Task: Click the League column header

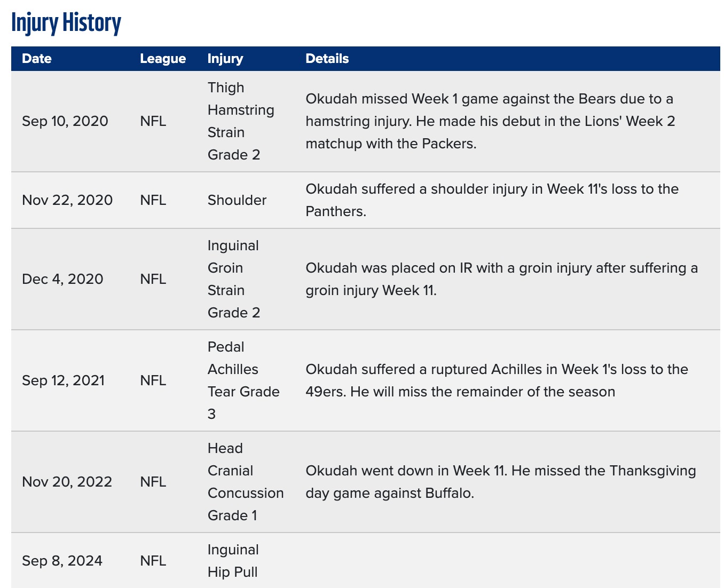Action: click(163, 59)
